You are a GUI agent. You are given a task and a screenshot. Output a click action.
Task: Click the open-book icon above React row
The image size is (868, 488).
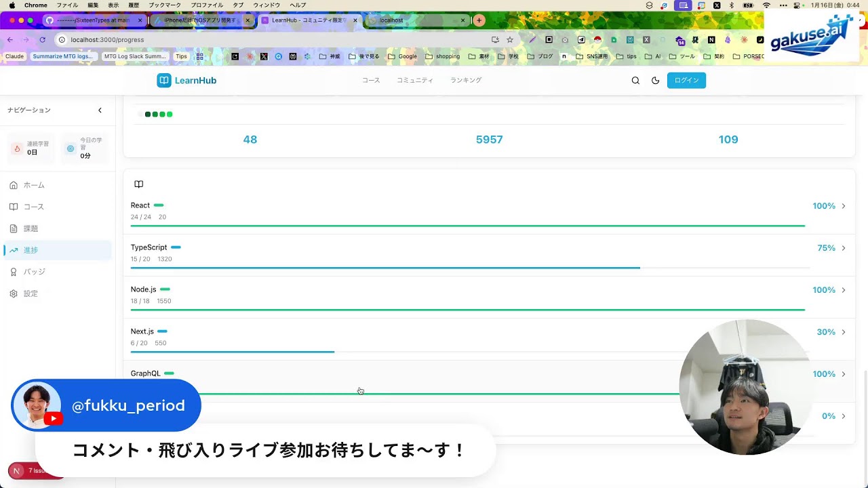139,184
